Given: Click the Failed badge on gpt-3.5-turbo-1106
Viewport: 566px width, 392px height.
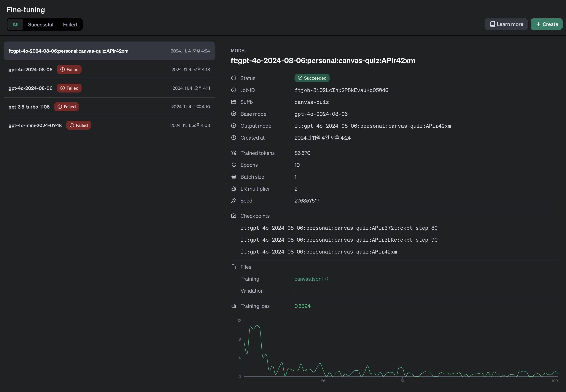Looking at the screenshot, I should coord(66,107).
